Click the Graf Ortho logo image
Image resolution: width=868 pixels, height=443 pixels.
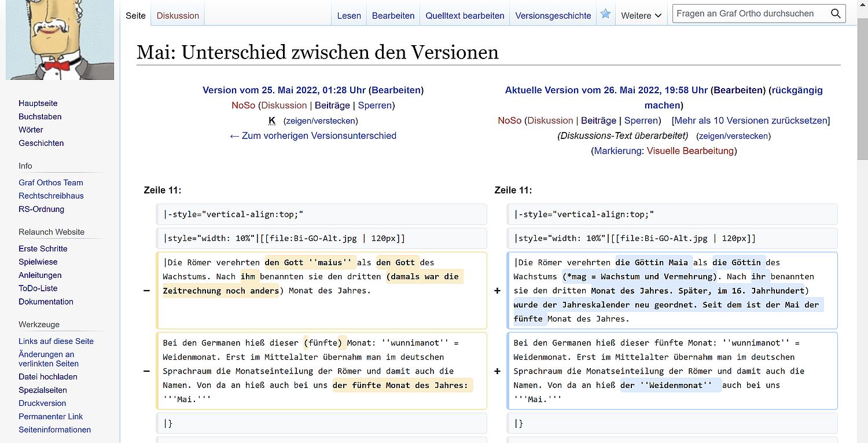tap(60, 39)
